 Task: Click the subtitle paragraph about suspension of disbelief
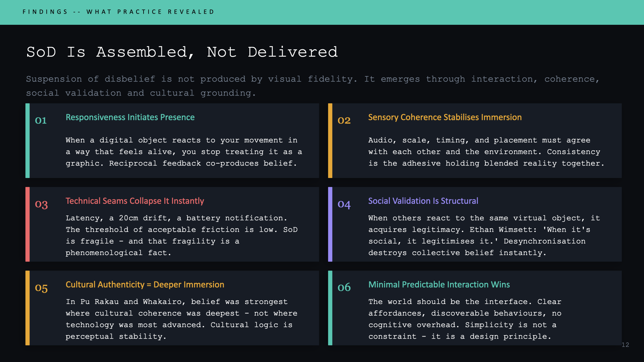click(312, 86)
